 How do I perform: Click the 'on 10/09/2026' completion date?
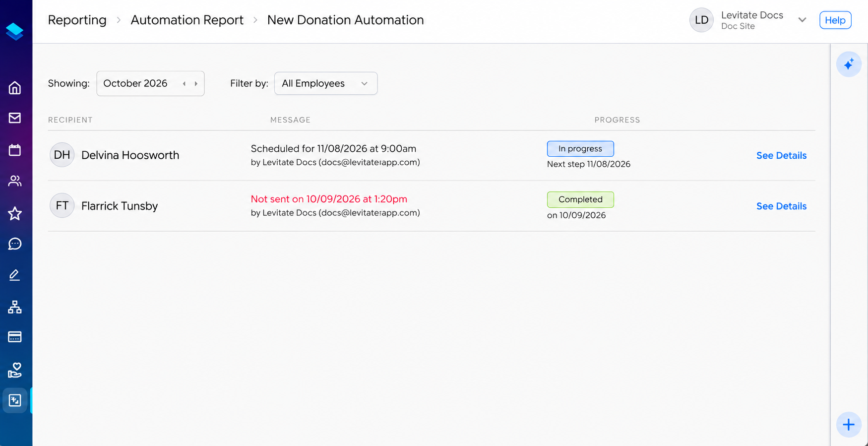coord(576,215)
